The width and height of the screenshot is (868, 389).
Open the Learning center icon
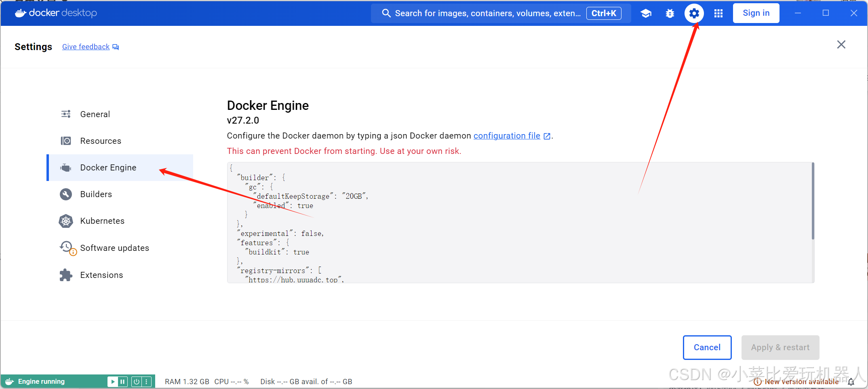click(646, 13)
